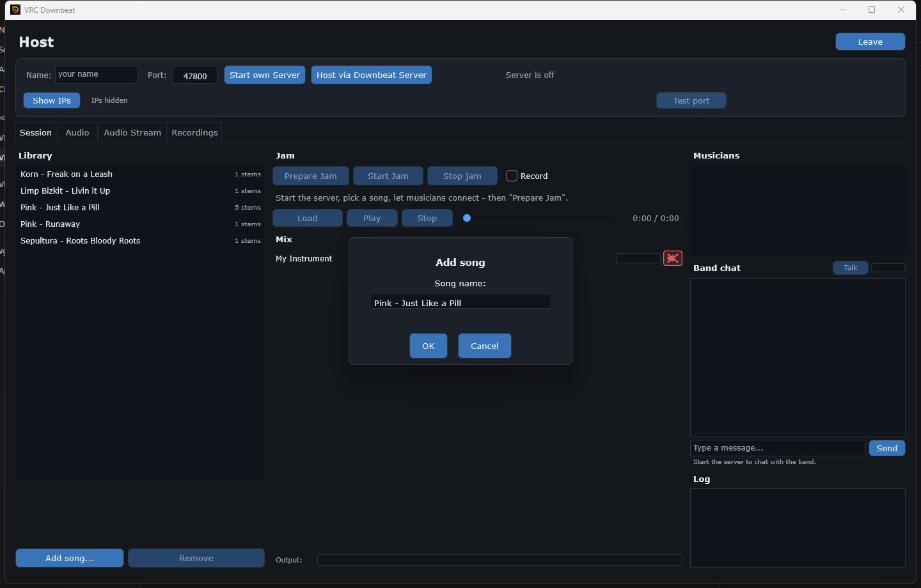Select Limp Bizkit - Livin it Up

tap(140, 190)
